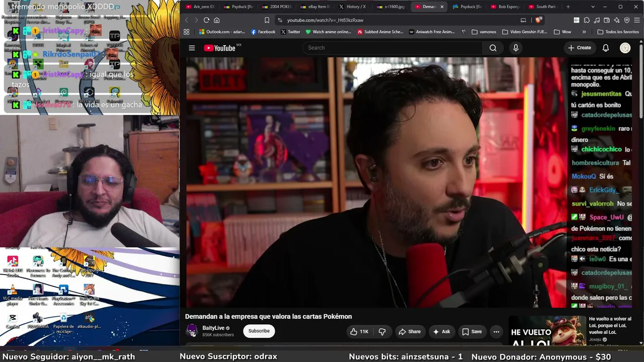The width and height of the screenshot is (644, 362).
Task: Open PRAGMATA desktop shortcut
Action: (38, 321)
